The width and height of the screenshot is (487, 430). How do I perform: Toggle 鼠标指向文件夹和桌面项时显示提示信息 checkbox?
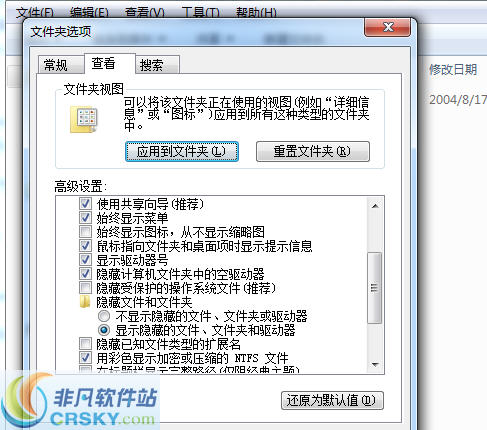pos(85,246)
